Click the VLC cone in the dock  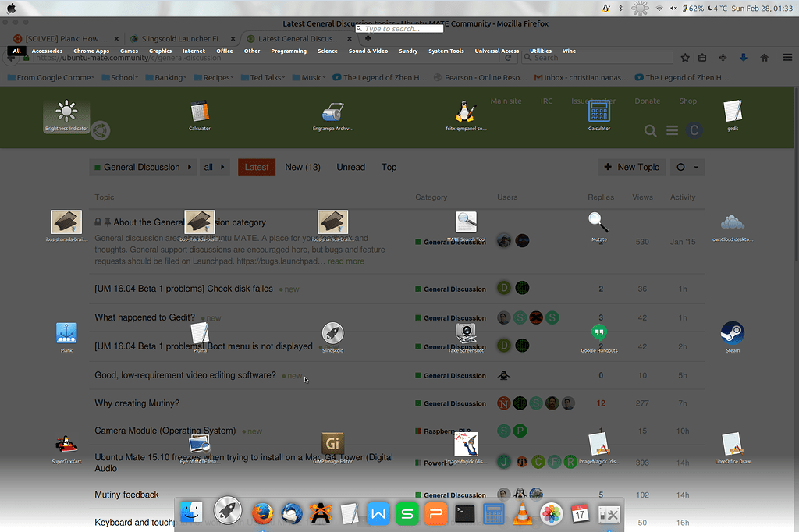pos(522,513)
